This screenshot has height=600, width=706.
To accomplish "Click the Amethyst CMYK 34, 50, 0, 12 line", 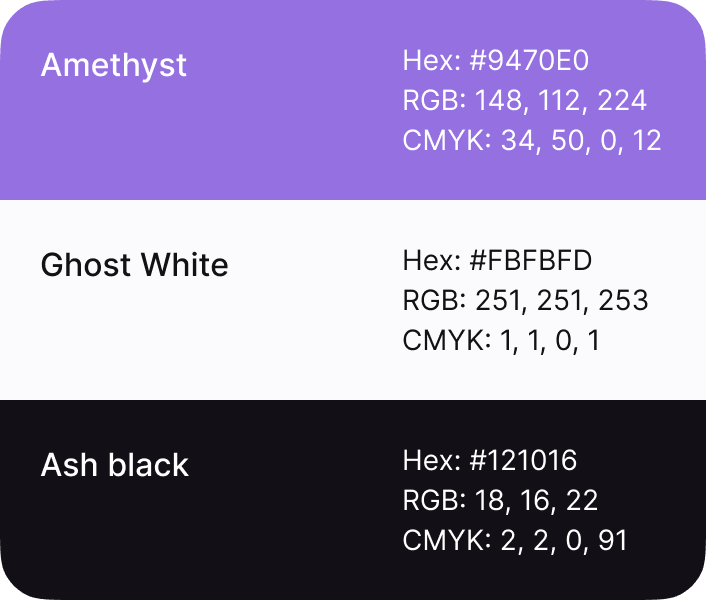I will click(x=532, y=140).
